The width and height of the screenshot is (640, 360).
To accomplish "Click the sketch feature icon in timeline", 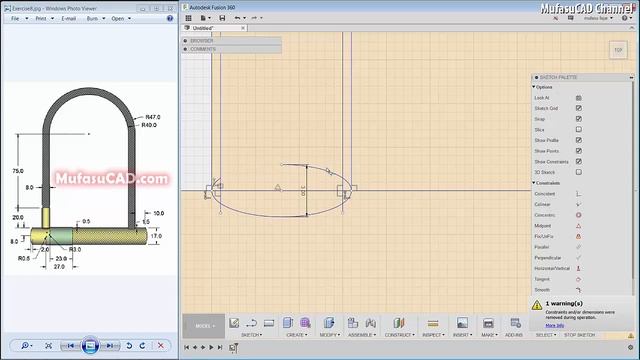I will 233,347.
